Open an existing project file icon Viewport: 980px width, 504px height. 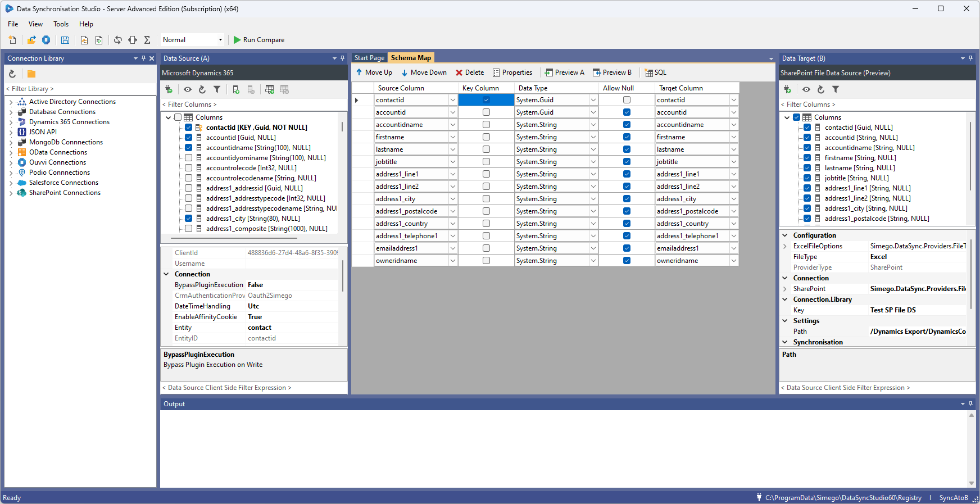pos(31,40)
